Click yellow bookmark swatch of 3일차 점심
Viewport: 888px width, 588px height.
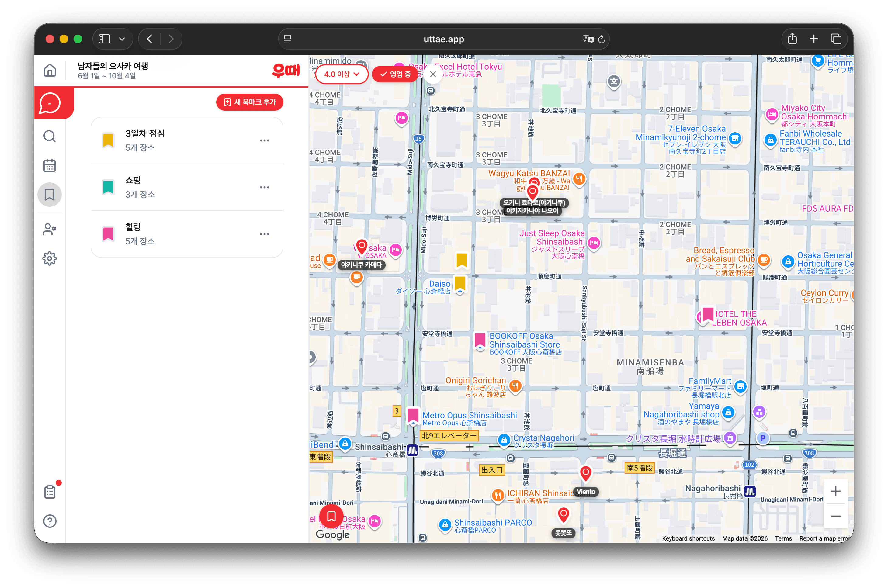108,141
